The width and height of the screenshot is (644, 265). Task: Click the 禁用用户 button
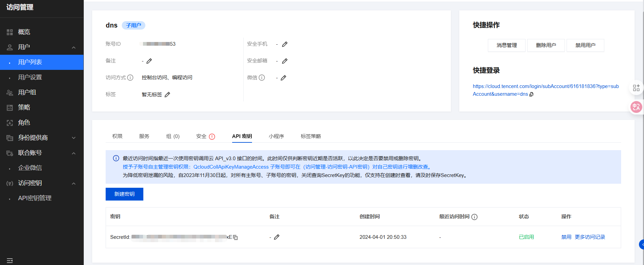[585, 45]
